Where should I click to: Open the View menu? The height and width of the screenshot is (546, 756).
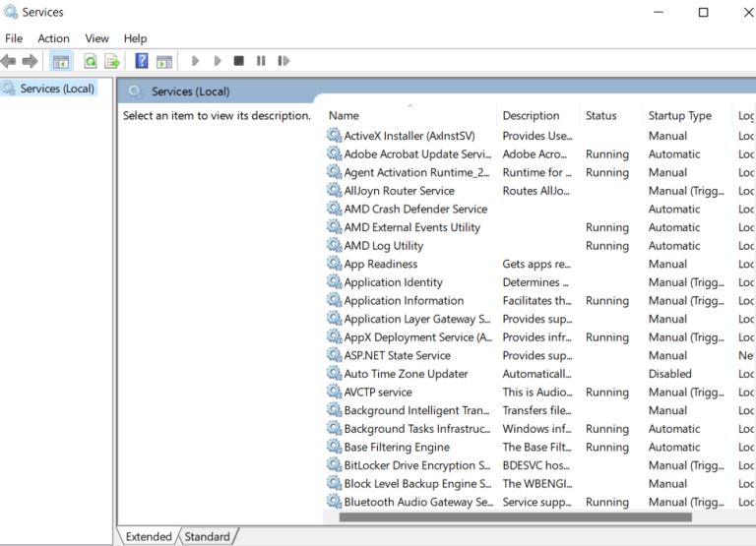tap(96, 38)
